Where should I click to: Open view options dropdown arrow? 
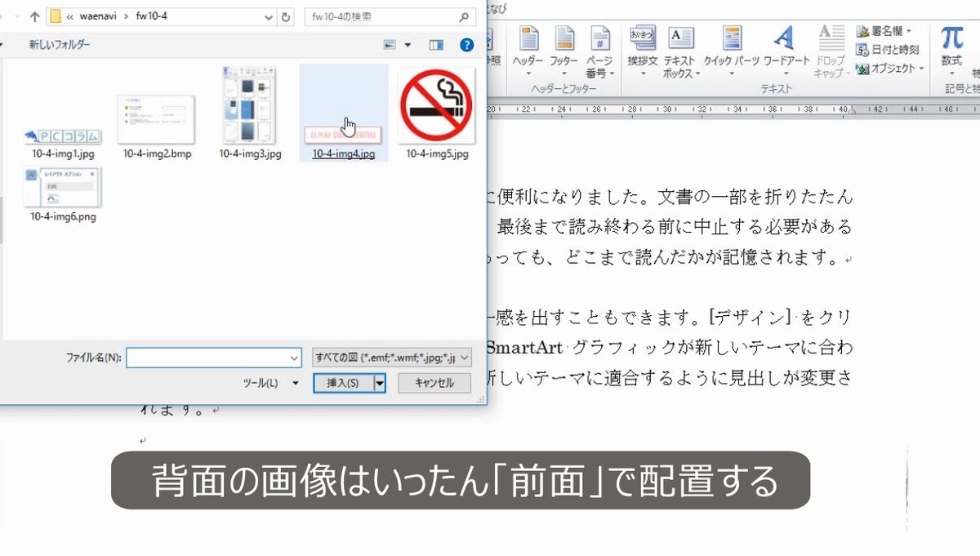coord(408,45)
